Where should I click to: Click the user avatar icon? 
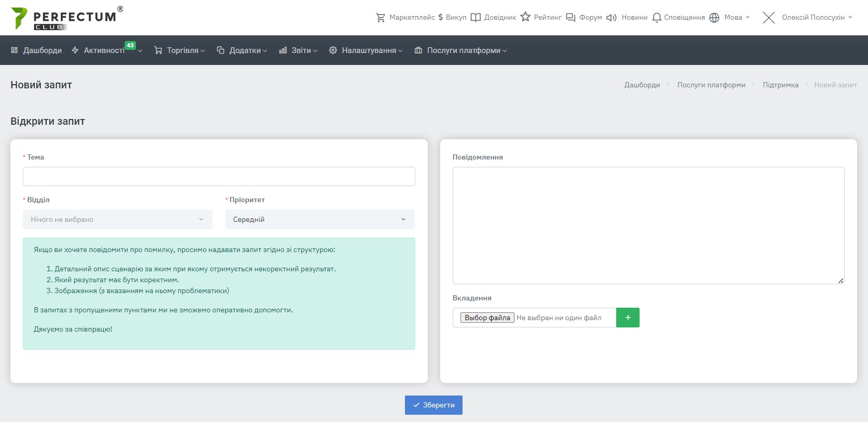(769, 18)
